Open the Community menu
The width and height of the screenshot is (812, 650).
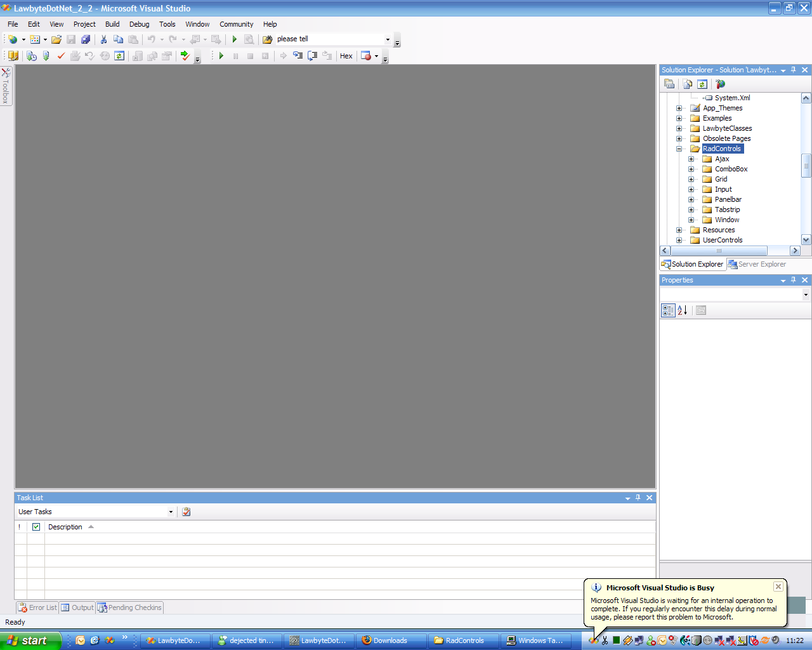(x=237, y=24)
